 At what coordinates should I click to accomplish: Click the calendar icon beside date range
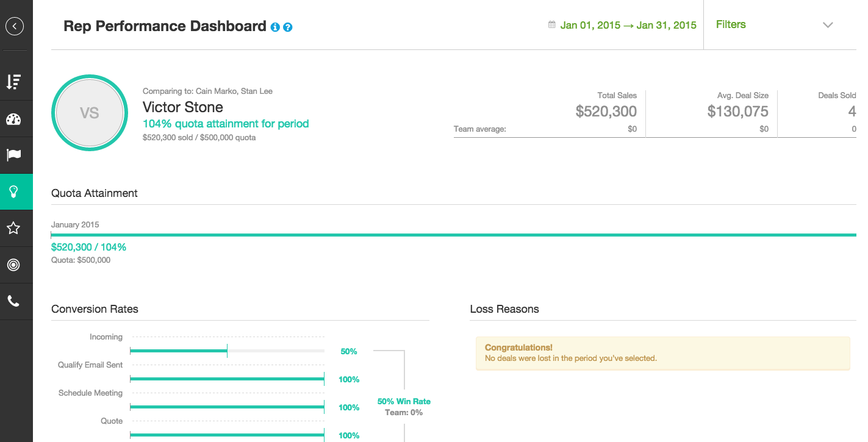point(552,25)
